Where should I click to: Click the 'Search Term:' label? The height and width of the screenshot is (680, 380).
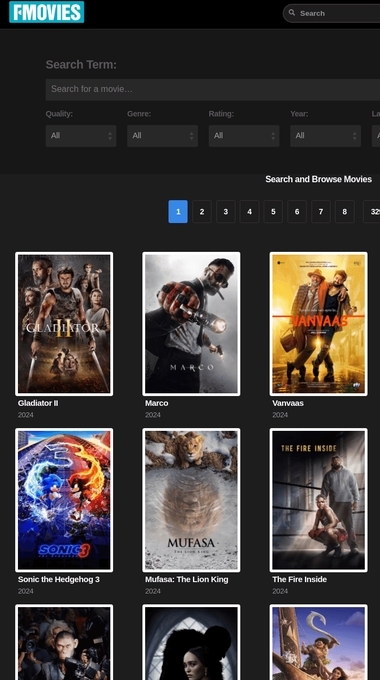click(x=81, y=65)
